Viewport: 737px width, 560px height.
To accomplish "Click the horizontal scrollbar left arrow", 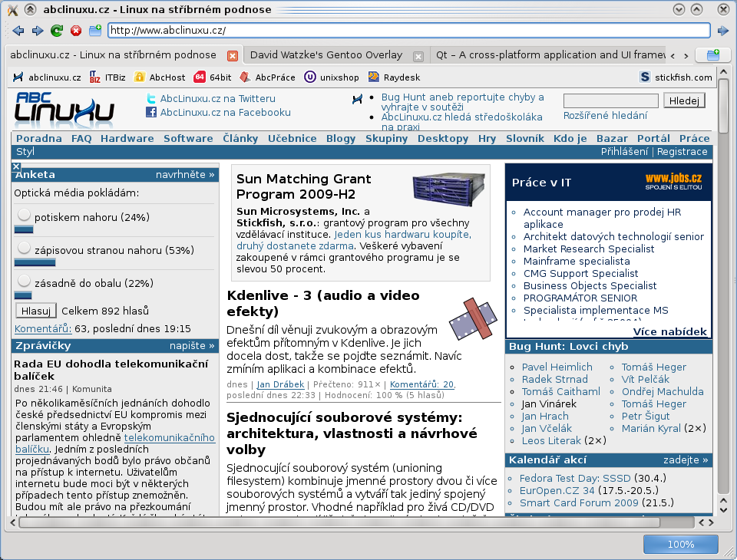I will pos(13,522).
